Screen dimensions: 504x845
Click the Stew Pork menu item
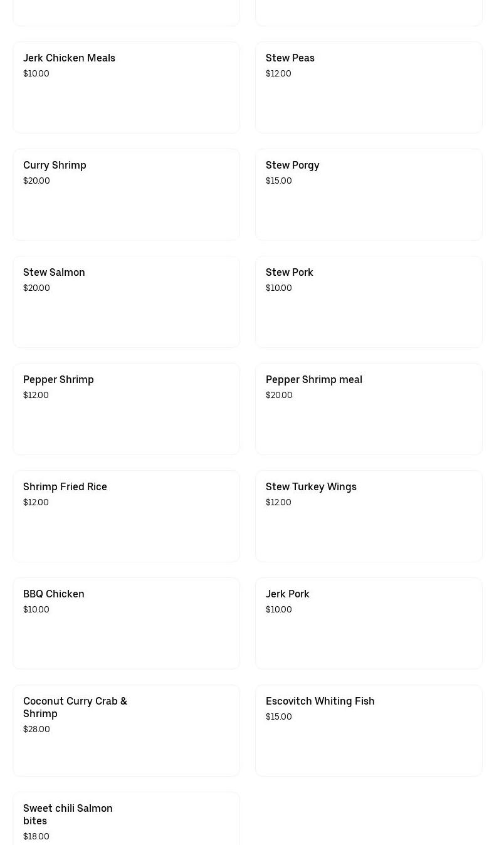point(369,302)
